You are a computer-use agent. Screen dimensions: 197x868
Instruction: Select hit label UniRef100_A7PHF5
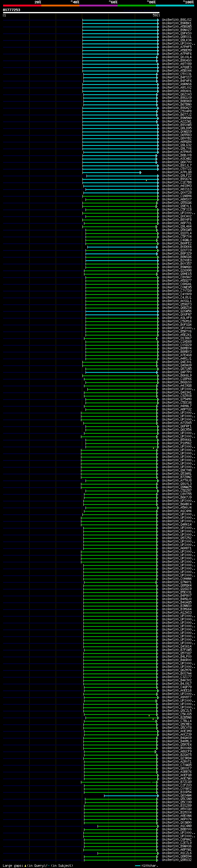click(177, 47)
